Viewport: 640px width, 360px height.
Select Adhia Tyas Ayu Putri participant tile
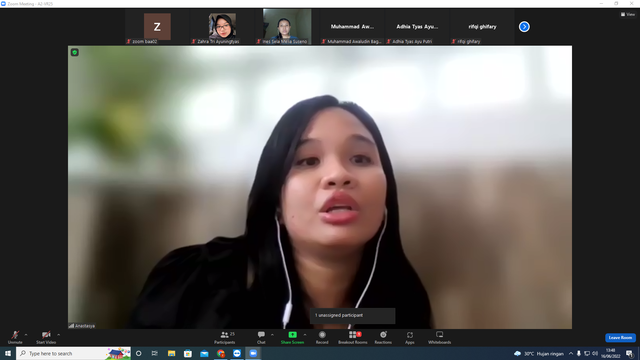[417, 27]
